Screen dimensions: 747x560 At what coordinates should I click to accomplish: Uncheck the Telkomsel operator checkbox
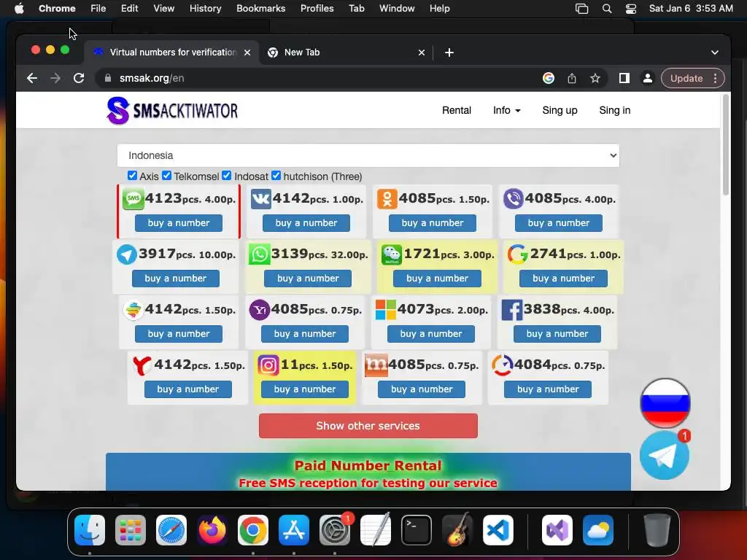coord(166,176)
